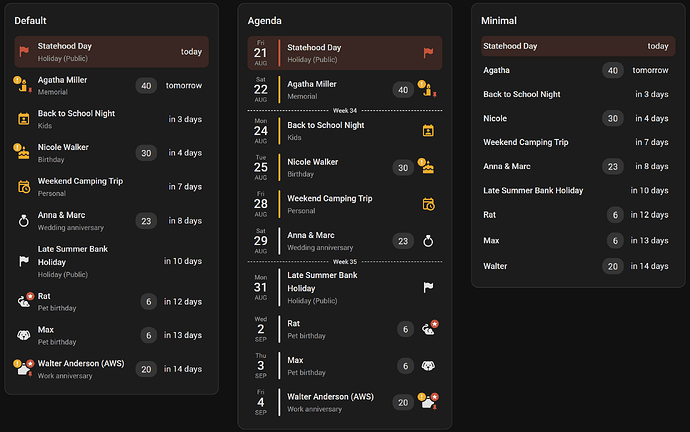
Task: Click the years badge 23 for Anna & Marc in the Default card
Action: pyautogui.click(x=146, y=221)
